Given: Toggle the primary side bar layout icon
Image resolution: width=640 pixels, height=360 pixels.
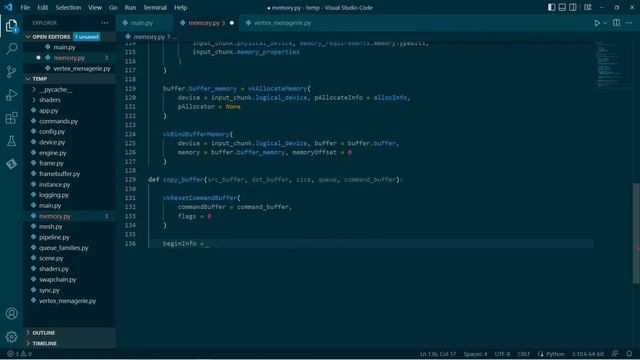Looking at the screenshot, I should [x=551, y=7].
